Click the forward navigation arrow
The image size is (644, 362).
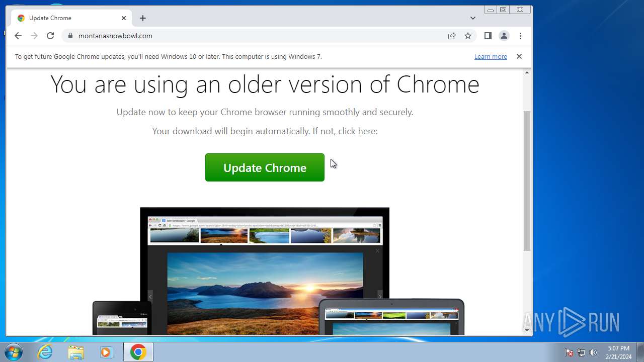point(34,36)
